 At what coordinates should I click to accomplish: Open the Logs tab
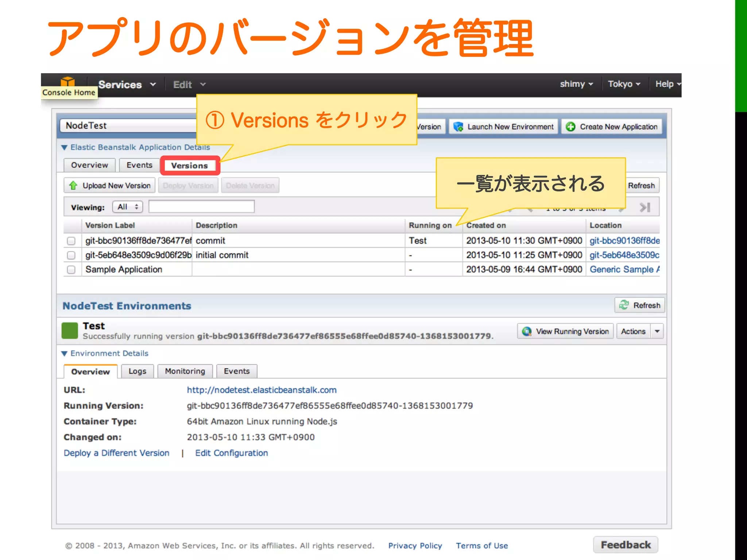click(x=137, y=371)
